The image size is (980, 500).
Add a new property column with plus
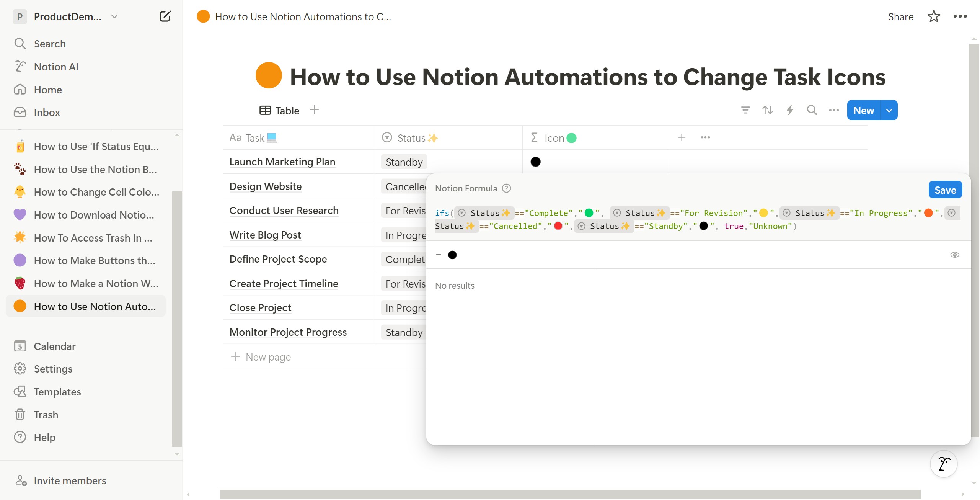[x=682, y=137]
